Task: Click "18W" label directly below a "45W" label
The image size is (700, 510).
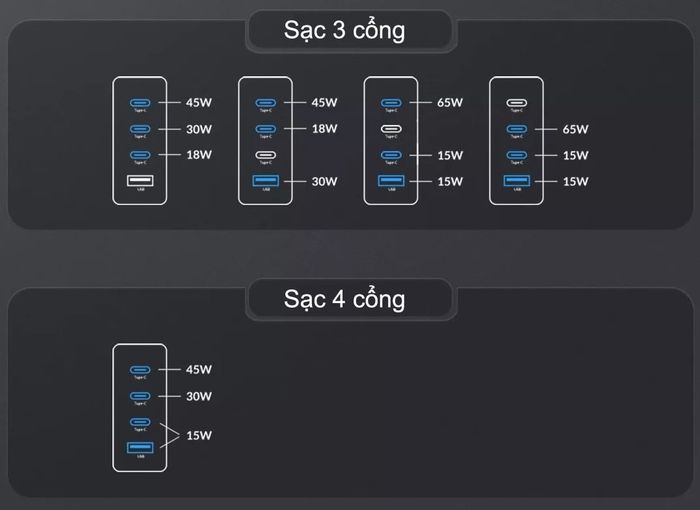Action: coord(324,129)
